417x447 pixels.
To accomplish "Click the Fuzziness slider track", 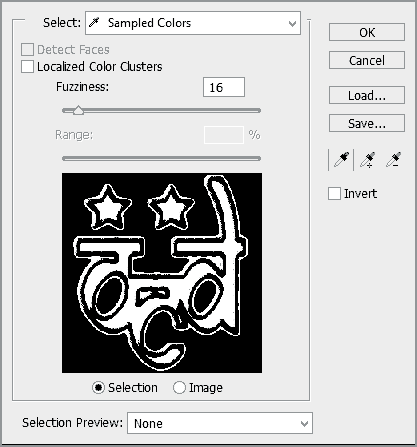I will (x=162, y=111).
